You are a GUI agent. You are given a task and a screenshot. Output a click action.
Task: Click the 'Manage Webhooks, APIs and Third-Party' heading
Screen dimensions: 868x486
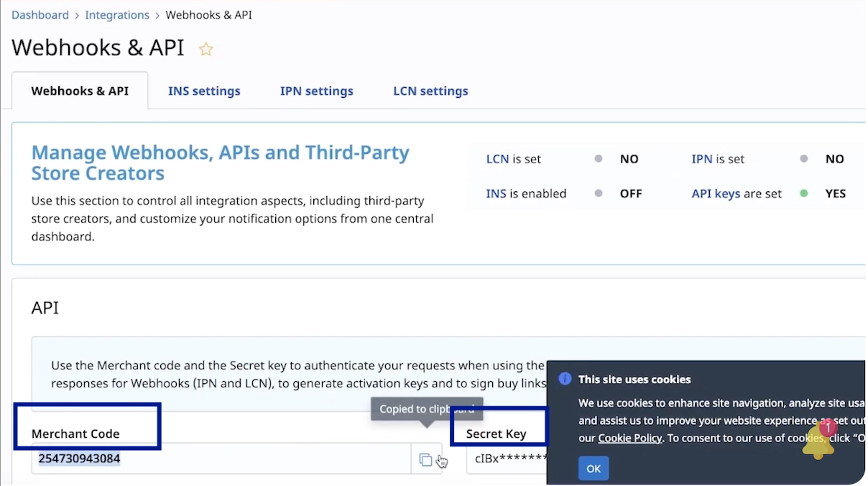[x=221, y=162]
